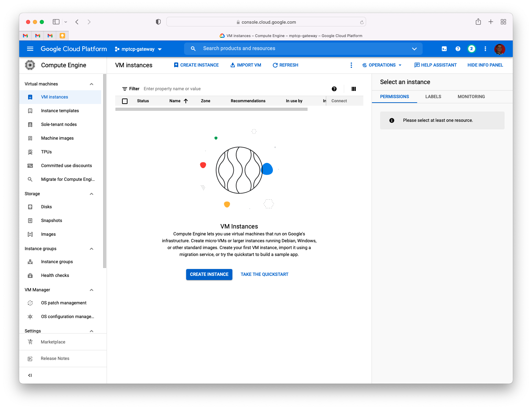The height and width of the screenshot is (409, 532).
Task: Toggle the select-all instances checkbox
Action: 125,101
